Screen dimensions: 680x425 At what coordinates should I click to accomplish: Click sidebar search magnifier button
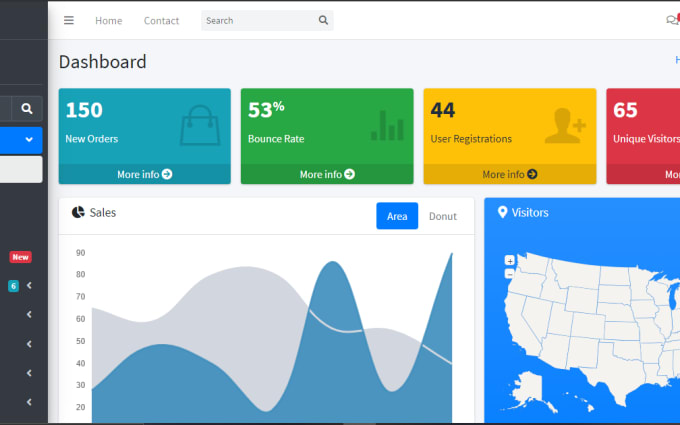[x=27, y=108]
